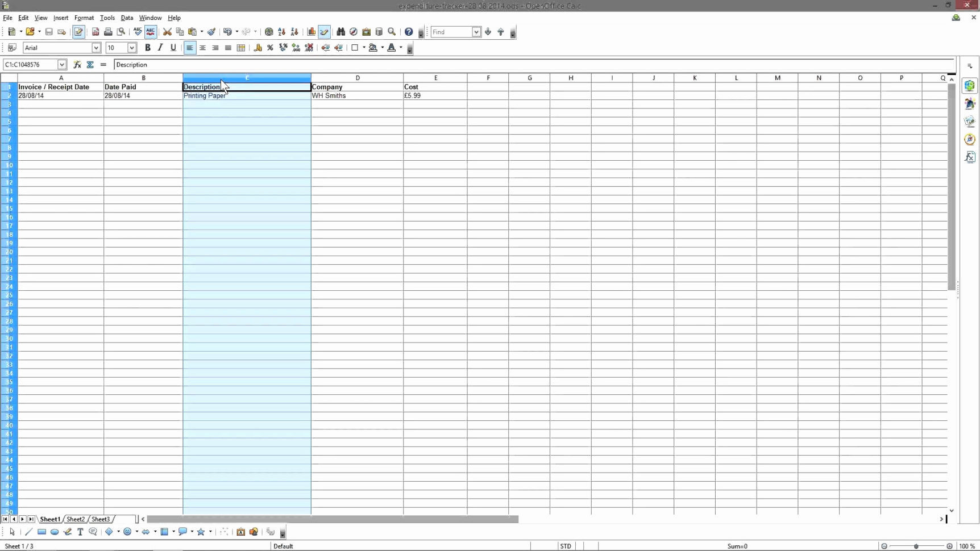980x551 pixels.
Task: Apply currency number format
Action: [257, 48]
